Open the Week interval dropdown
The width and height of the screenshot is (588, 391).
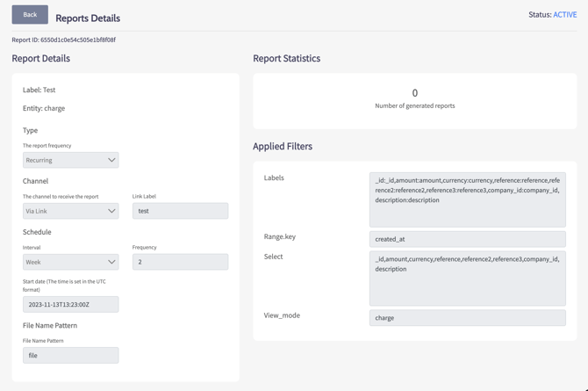70,262
